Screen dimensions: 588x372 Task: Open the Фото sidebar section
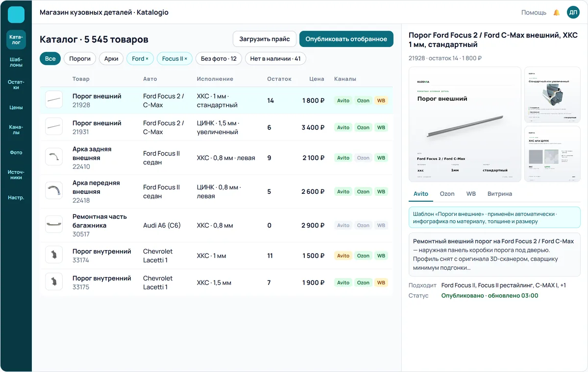pos(16,152)
